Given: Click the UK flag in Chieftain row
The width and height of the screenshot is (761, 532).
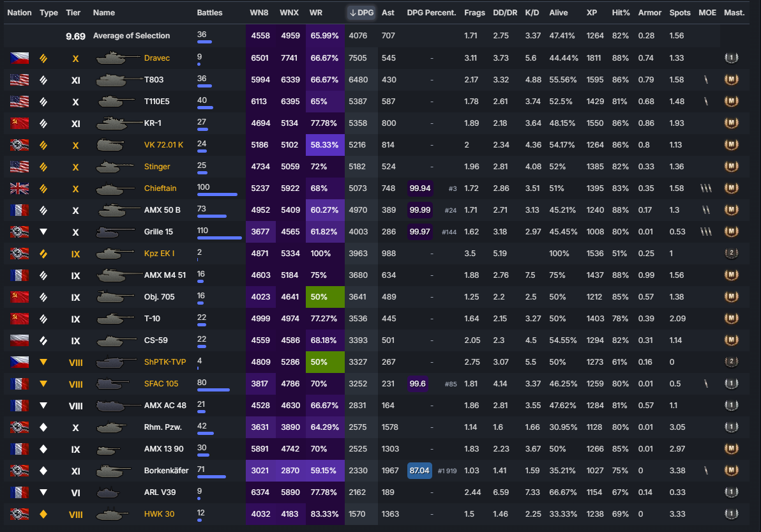Looking at the screenshot, I should pyautogui.click(x=19, y=188).
